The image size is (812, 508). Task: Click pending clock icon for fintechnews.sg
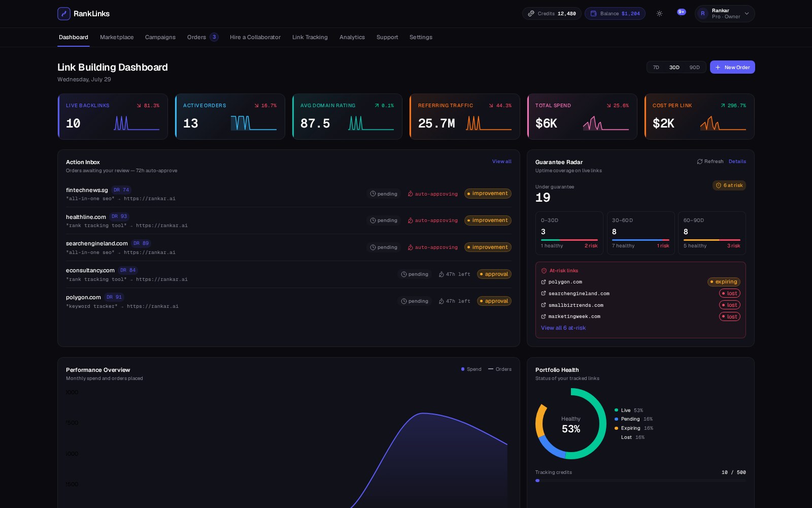point(373,194)
